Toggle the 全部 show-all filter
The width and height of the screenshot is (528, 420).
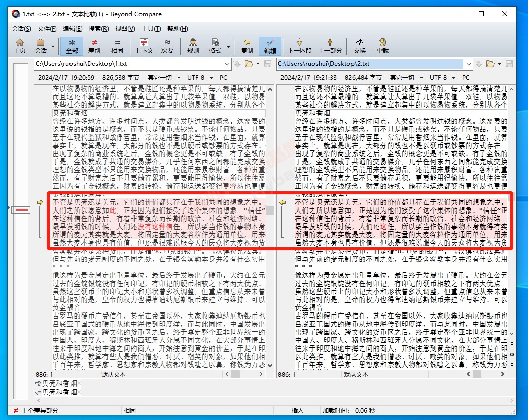click(x=72, y=46)
